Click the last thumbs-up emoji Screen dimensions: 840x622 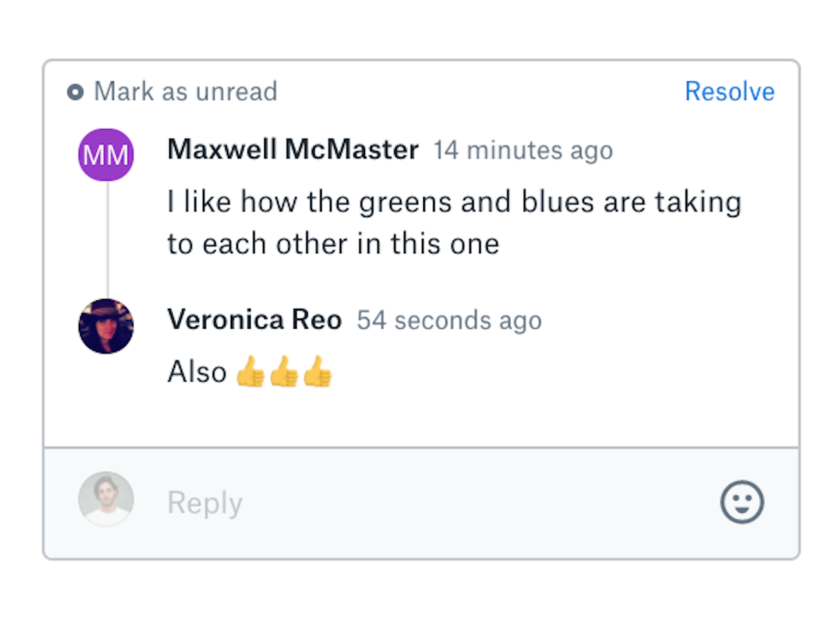coord(318,371)
